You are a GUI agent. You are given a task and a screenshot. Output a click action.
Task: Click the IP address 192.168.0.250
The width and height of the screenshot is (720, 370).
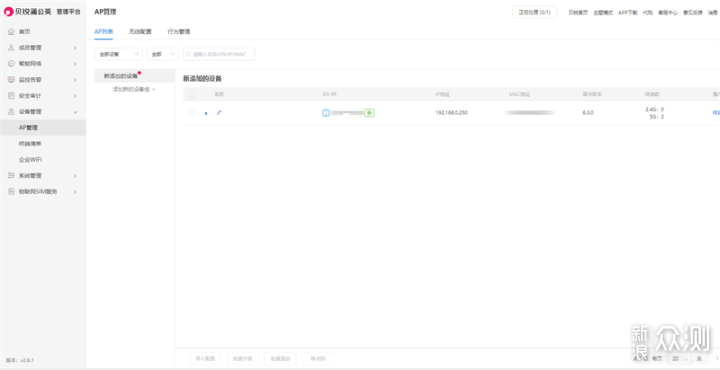451,112
